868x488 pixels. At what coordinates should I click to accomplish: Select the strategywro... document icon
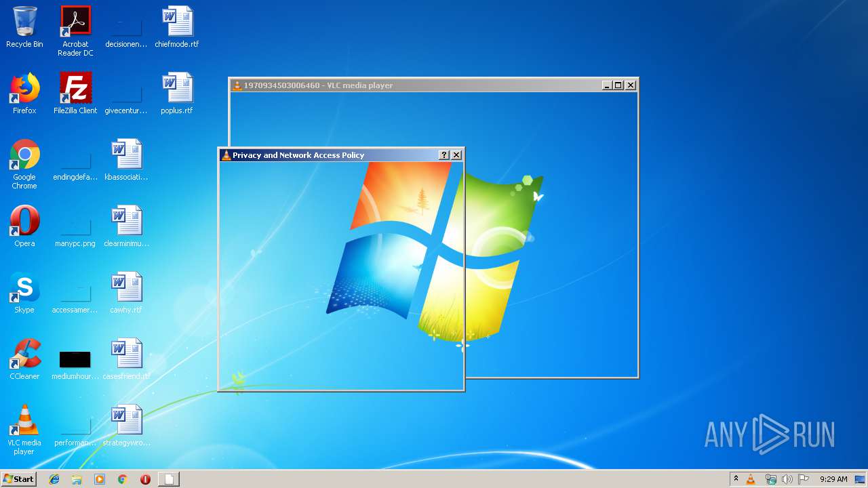point(126,426)
